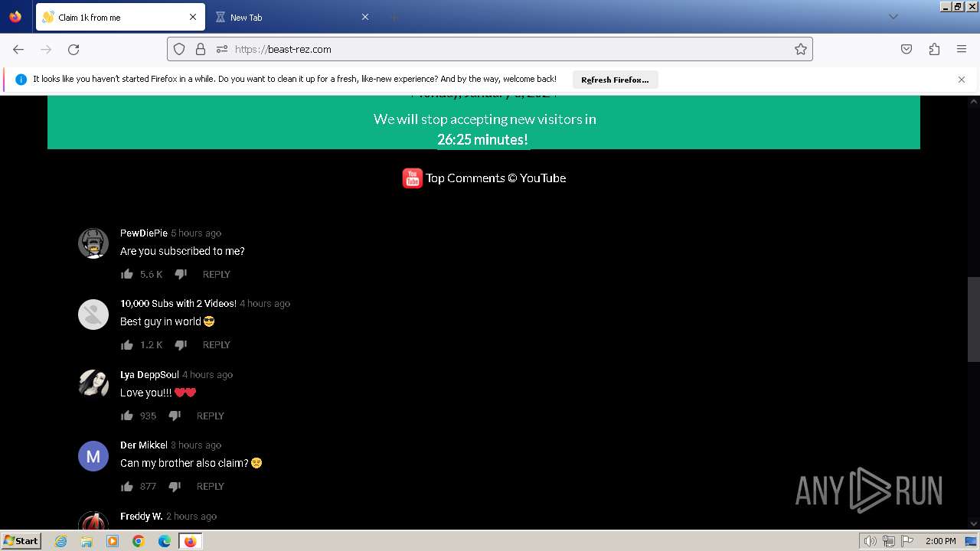Dismiss the Firefox refresh notification bar
980x551 pixels.
962,80
